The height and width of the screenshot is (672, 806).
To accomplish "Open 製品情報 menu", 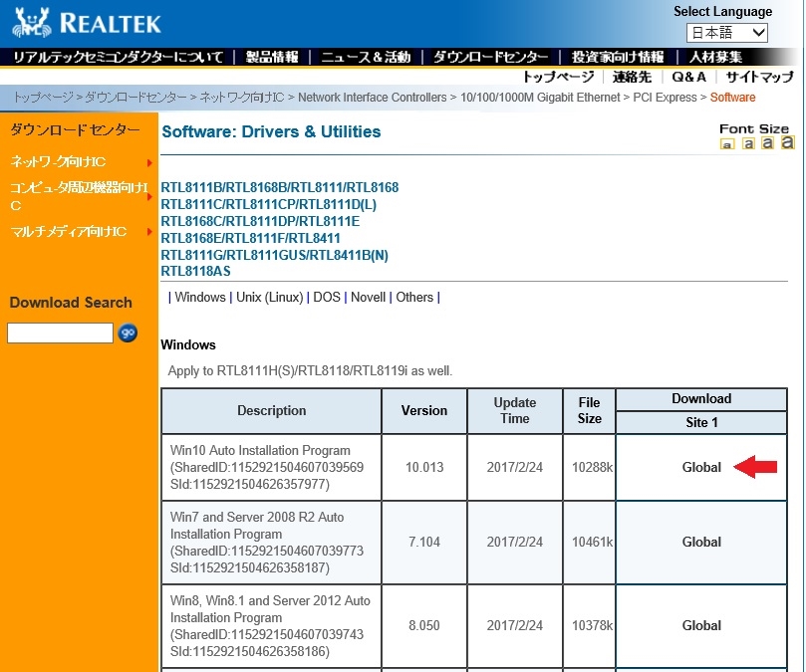I will point(272,57).
